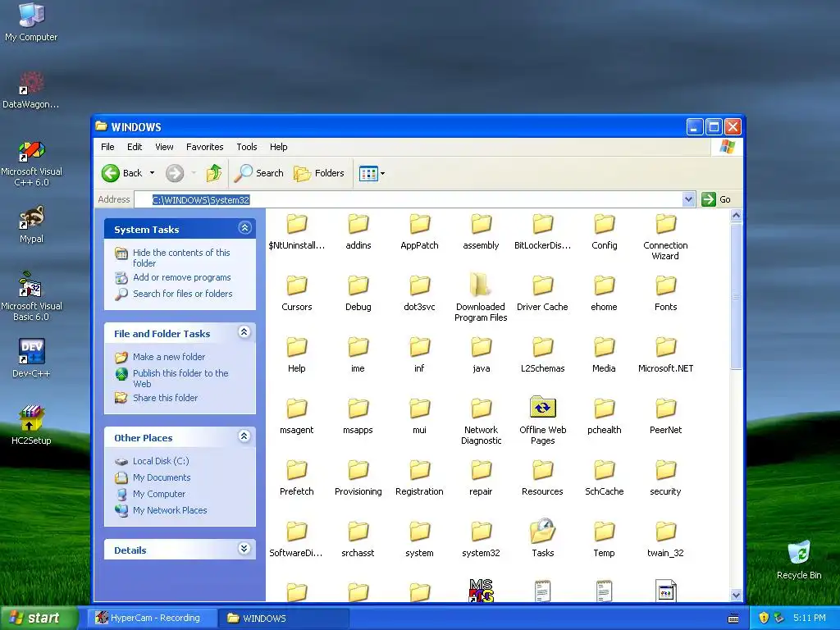Open the Favorites menu
Viewport: 840px width, 630px height.
(x=204, y=147)
